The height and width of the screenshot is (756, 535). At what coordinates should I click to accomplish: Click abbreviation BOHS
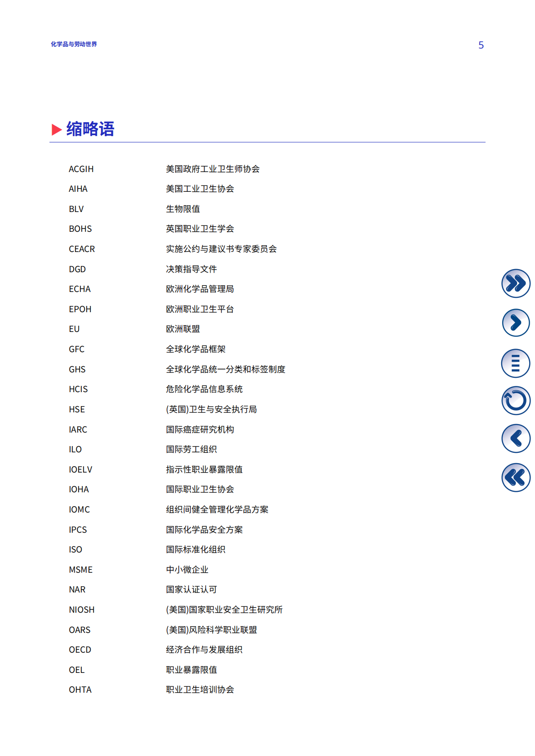pyautogui.click(x=80, y=229)
